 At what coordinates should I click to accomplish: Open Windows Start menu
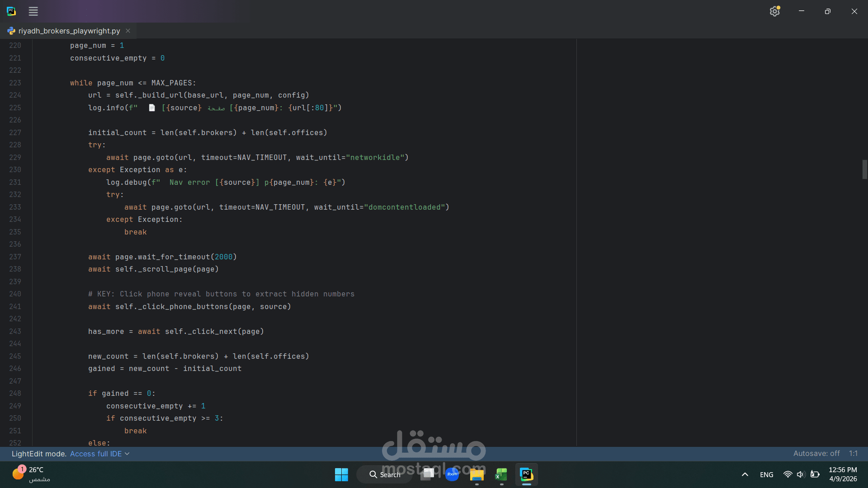tap(341, 474)
